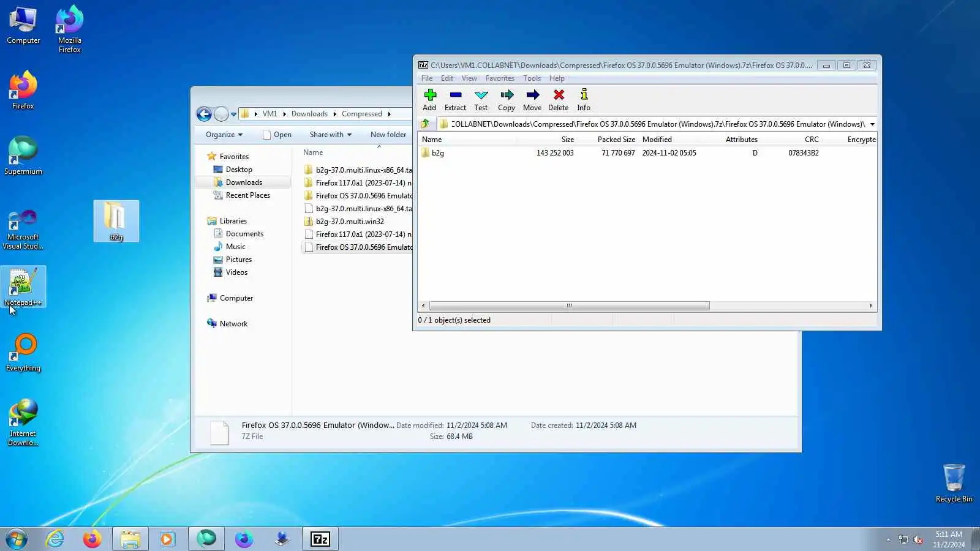This screenshot has width=980, height=551.
Task: Select Music library in the Explorer sidebar
Action: coord(236,247)
